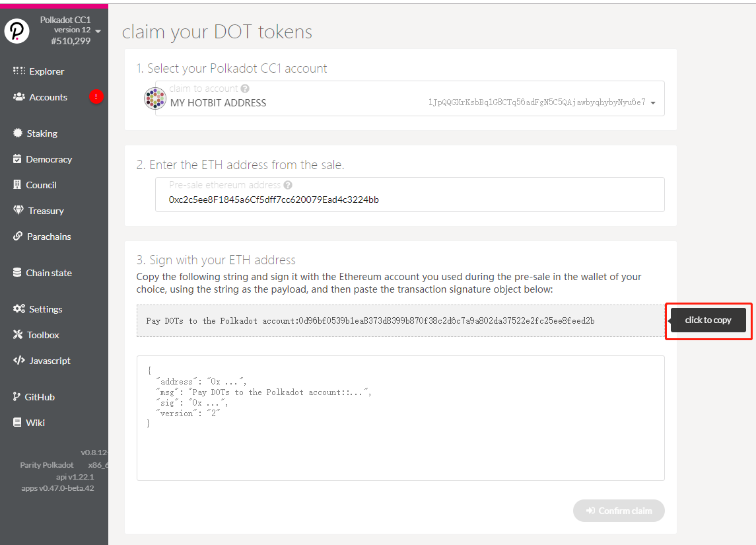Open the claim to account dropdown arrow
The width and height of the screenshot is (756, 545).
click(x=653, y=103)
